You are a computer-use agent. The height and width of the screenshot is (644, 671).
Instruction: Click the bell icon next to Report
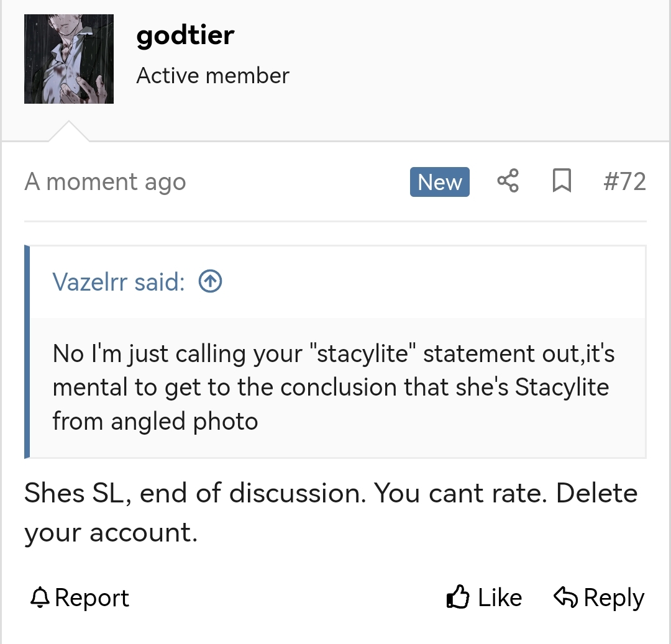click(39, 597)
